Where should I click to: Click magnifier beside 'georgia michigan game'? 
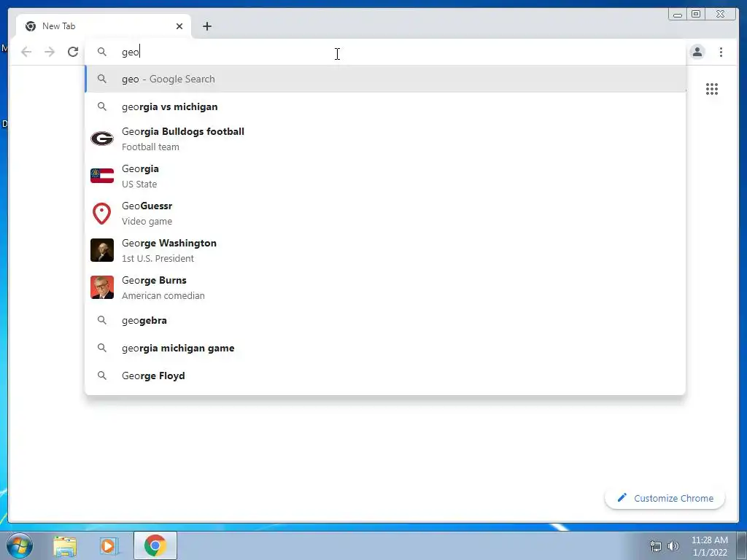click(x=102, y=348)
